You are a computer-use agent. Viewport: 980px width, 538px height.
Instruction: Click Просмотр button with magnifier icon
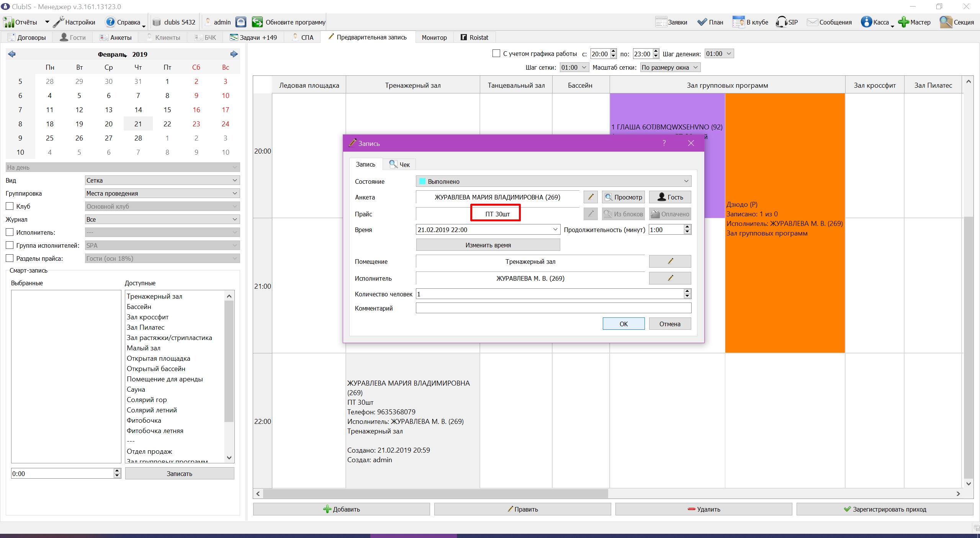coord(623,197)
